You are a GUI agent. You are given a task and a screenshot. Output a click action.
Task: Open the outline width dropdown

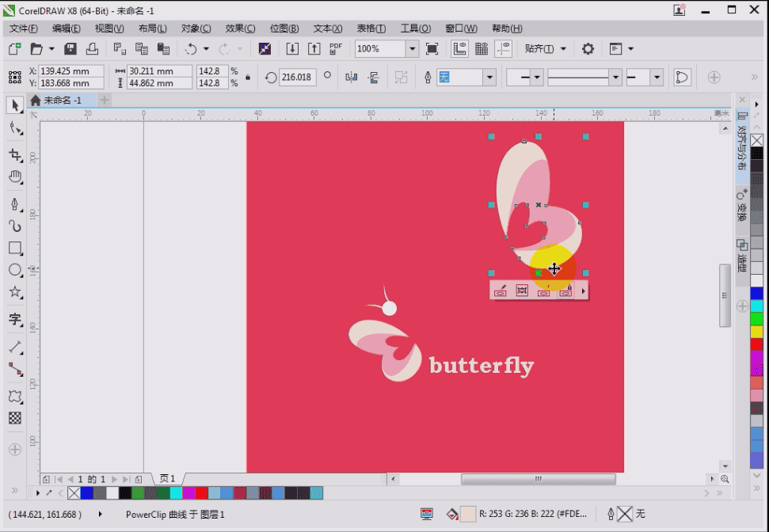tap(489, 77)
